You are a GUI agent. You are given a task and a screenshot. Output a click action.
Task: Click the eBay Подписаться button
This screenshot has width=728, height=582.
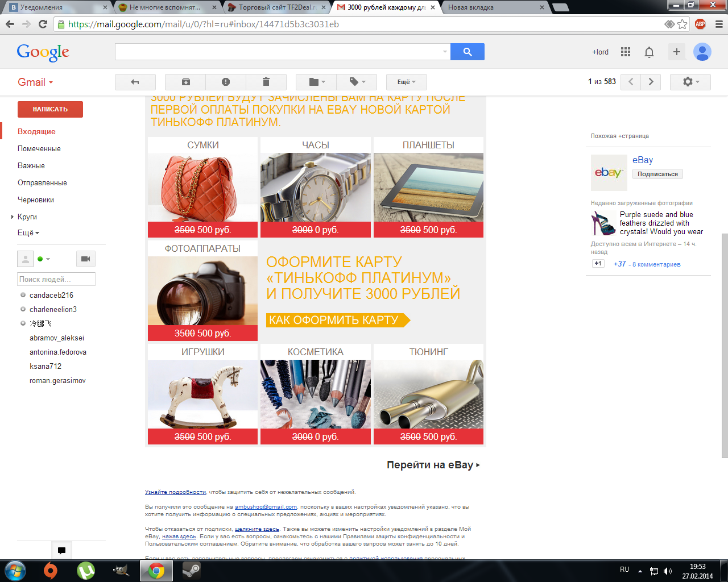pos(657,174)
